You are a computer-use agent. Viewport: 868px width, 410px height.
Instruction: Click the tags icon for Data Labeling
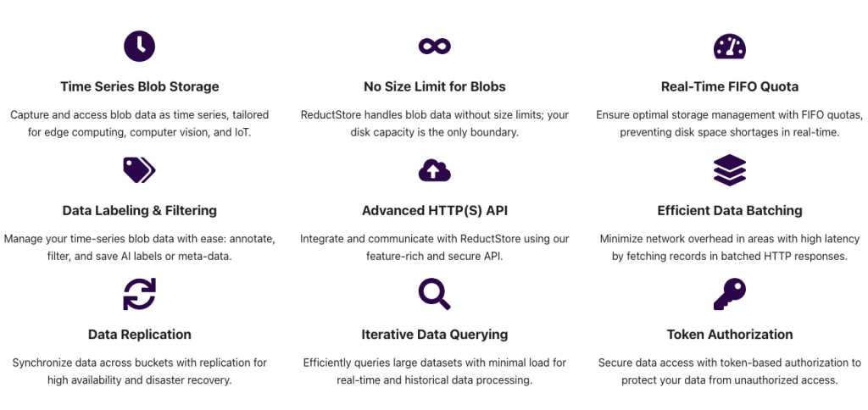coord(139,170)
